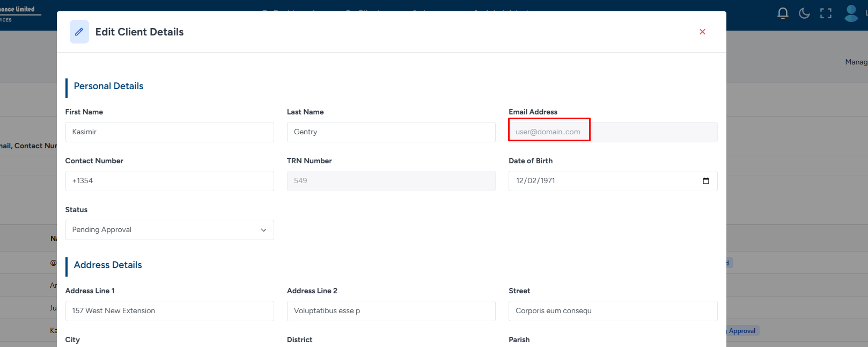Viewport: 868px width, 347px height.
Task: Focus the First Name field
Action: click(170, 132)
